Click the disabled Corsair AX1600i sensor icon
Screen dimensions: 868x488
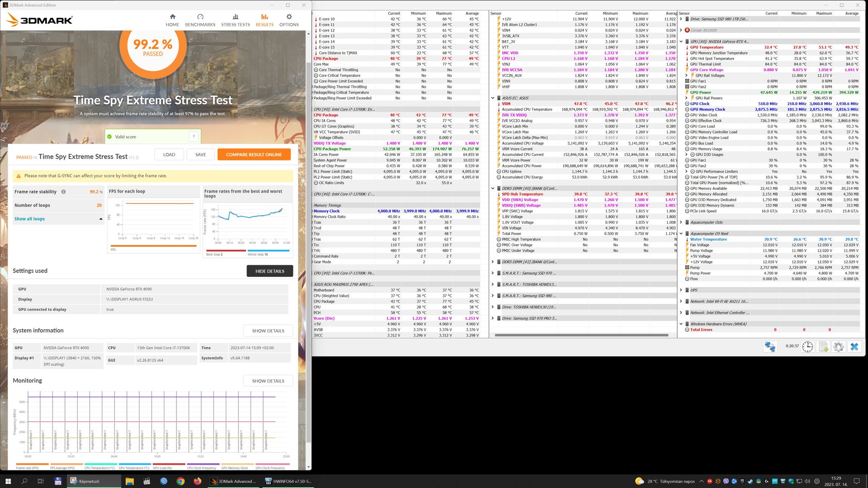click(687, 30)
